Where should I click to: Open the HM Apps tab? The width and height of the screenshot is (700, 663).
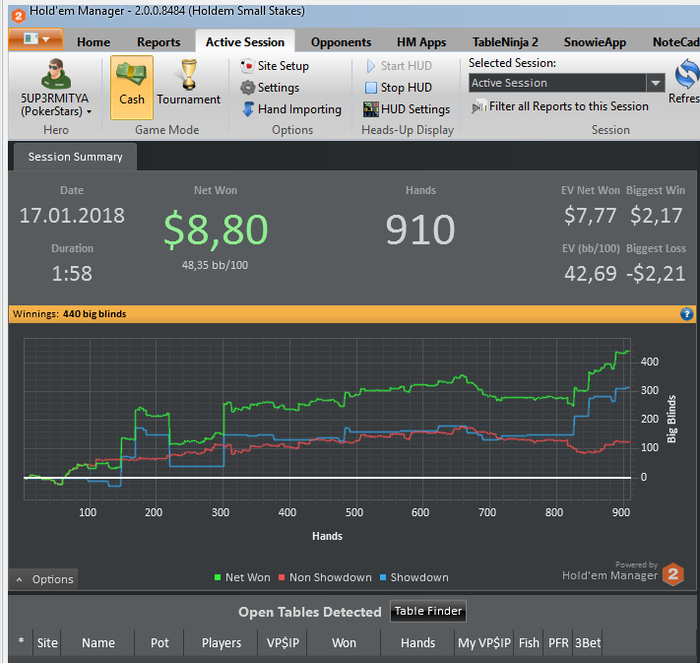(x=421, y=42)
